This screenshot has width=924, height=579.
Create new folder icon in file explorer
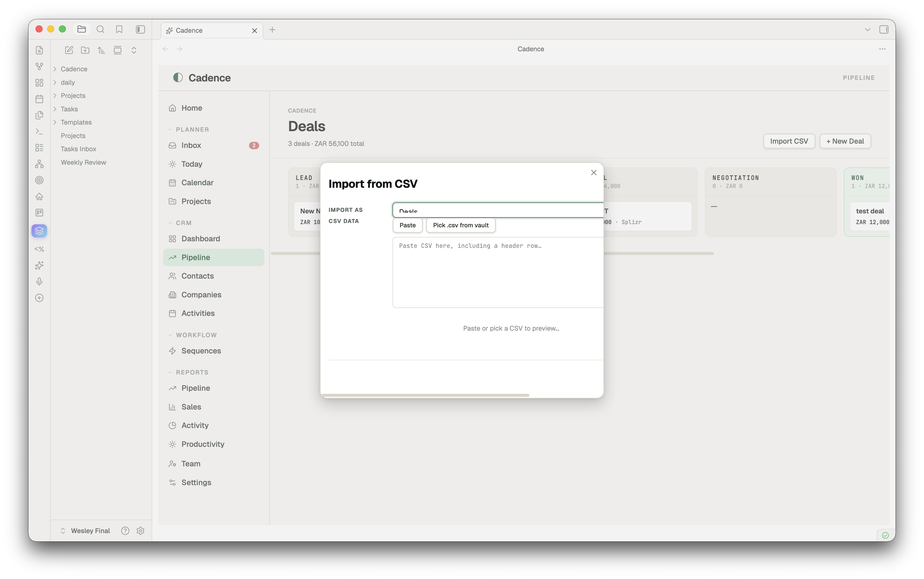point(85,50)
